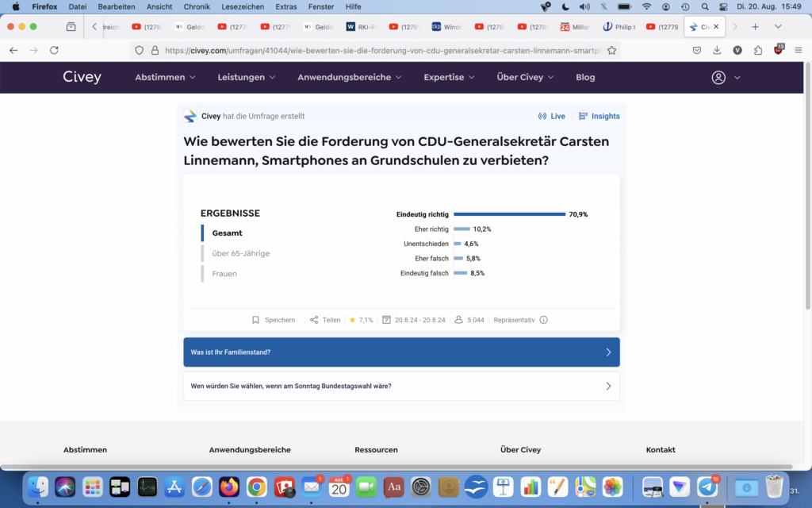This screenshot has height=508, width=812.
Task: Open the Lesezeichen menu in menu bar
Action: pyautogui.click(x=244, y=6)
